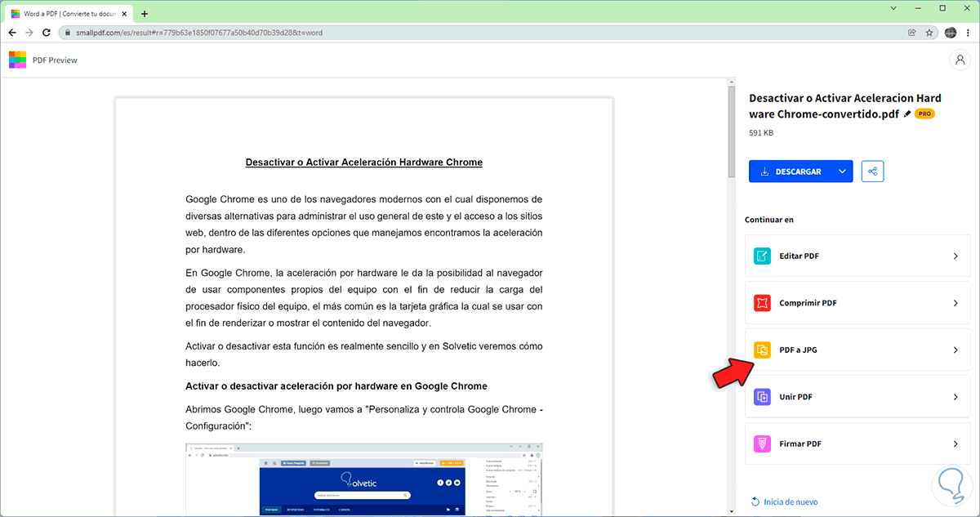
Task: Click the share icon button
Action: [872, 172]
